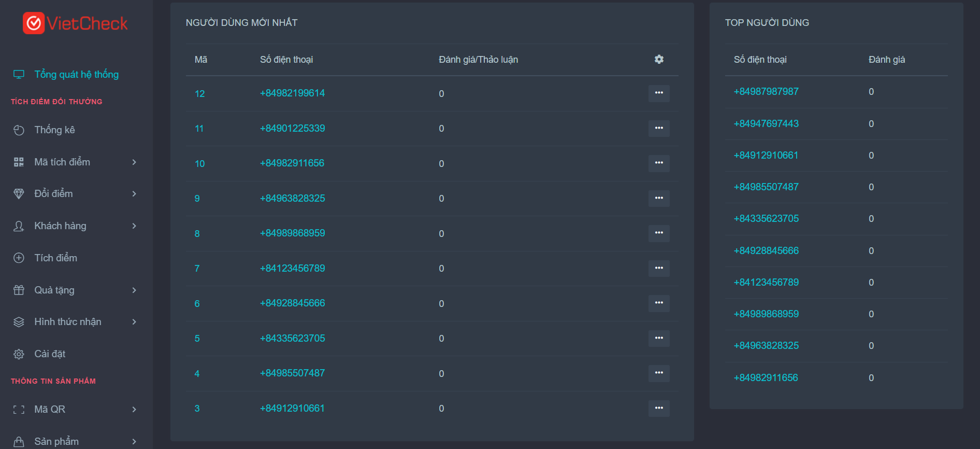
Task: Open phone number +84982199614 in newest users
Action: (x=292, y=93)
